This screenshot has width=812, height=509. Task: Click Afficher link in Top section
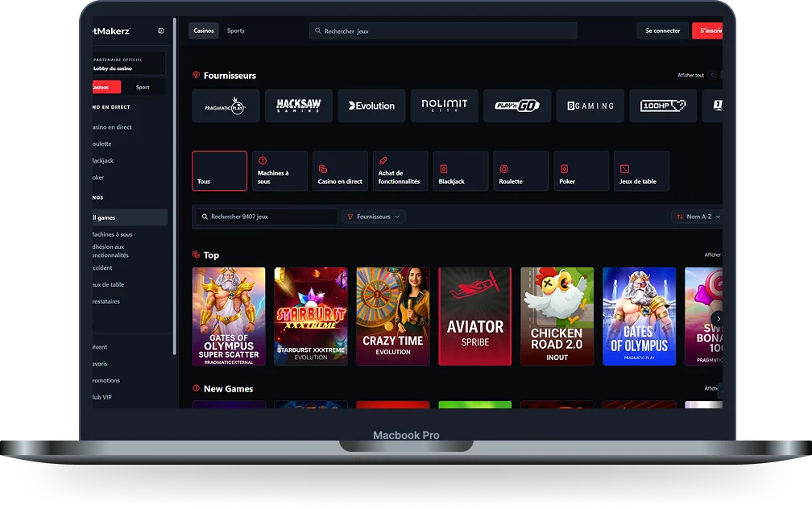pyautogui.click(x=713, y=254)
